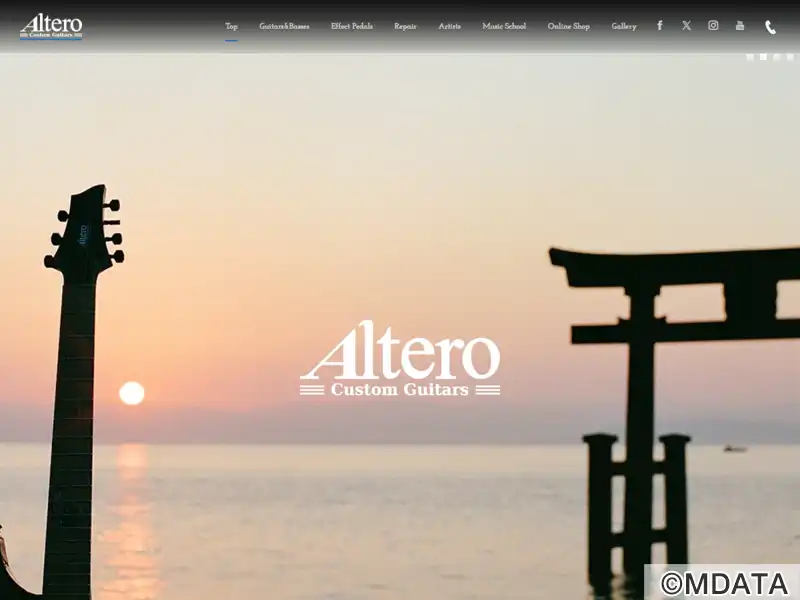Open the Gallery page

click(624, 27)
